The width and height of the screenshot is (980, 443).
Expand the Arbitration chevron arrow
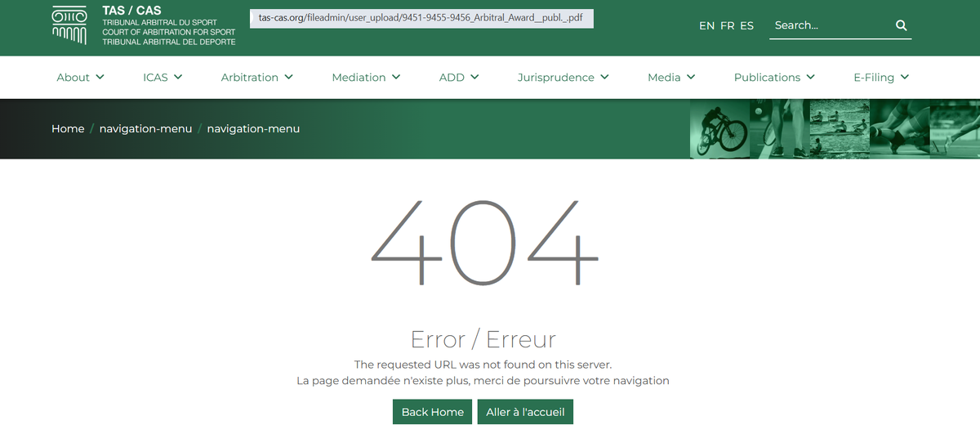pos(289,78)
